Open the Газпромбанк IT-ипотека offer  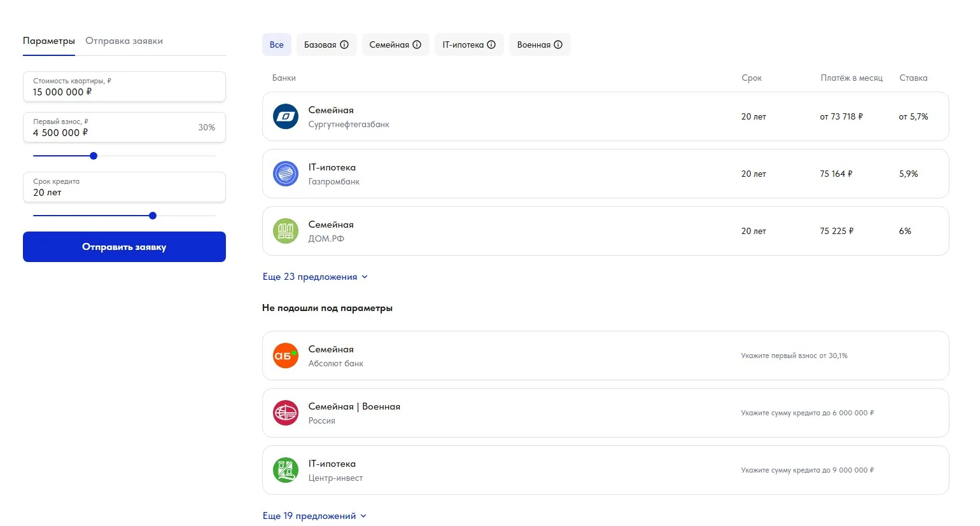click(605, 174)
